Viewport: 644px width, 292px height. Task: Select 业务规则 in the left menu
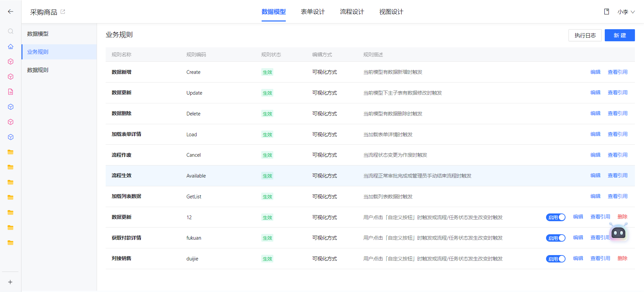pyautogui.click(x=59, y=52)
